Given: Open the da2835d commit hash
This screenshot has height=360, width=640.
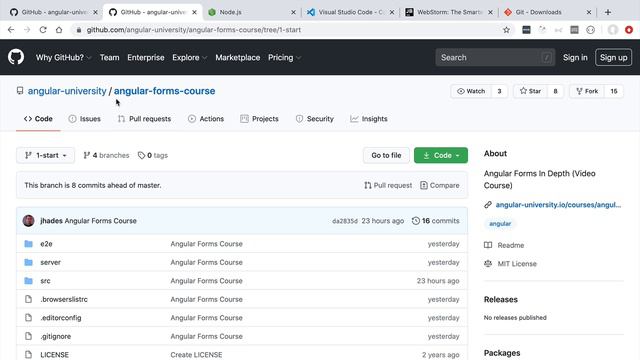Looking at the screenshot, I should tap(344, 221).
